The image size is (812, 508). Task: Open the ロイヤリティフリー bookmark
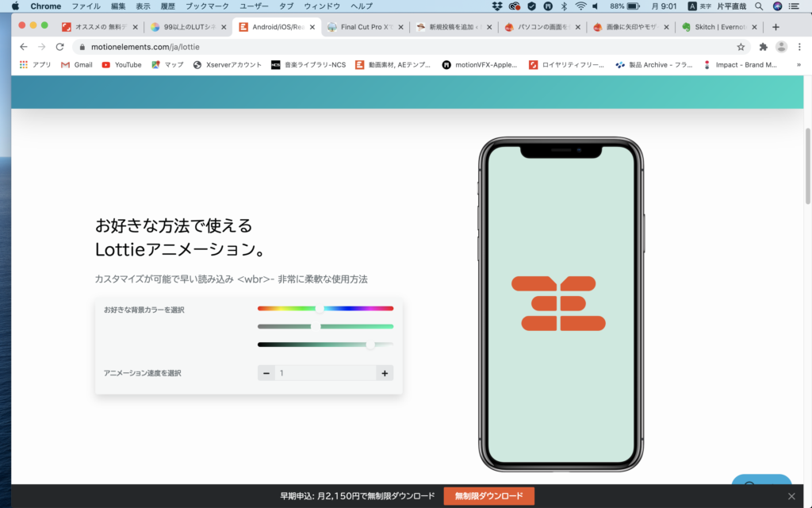click(x=566, y=65)
